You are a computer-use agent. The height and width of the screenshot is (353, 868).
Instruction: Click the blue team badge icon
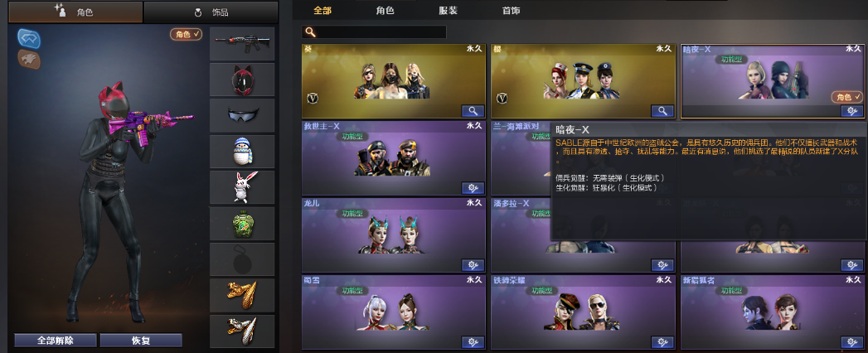point(29,37)
